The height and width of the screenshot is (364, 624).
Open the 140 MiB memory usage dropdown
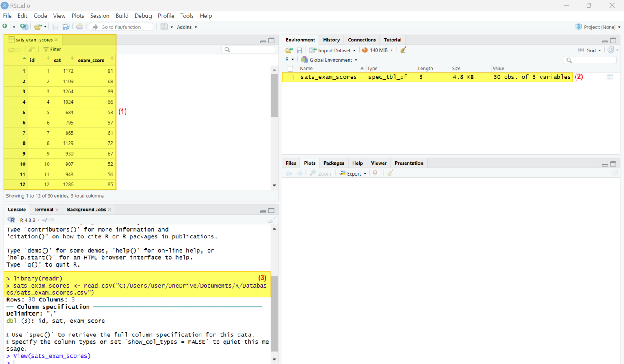(x=377, y=50)
